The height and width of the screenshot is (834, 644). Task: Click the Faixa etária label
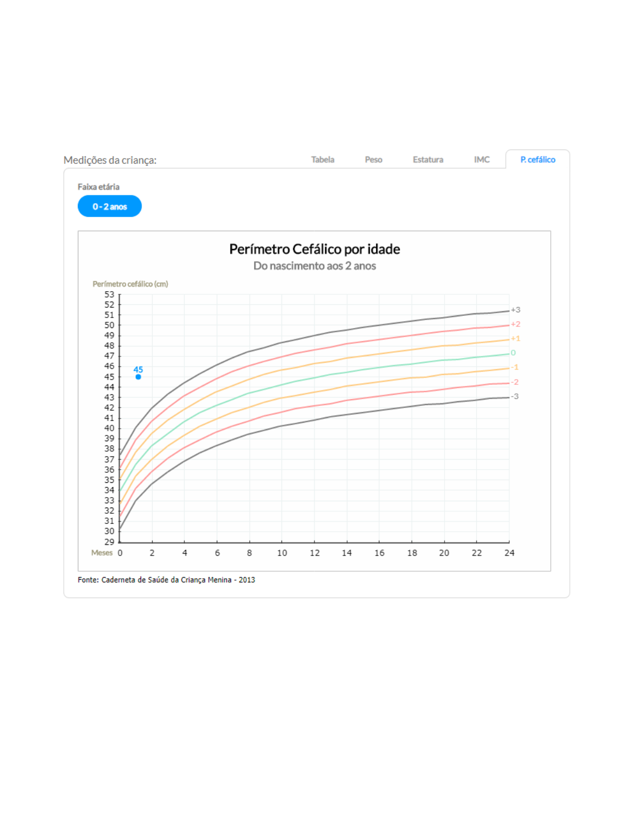pos(98,187)
